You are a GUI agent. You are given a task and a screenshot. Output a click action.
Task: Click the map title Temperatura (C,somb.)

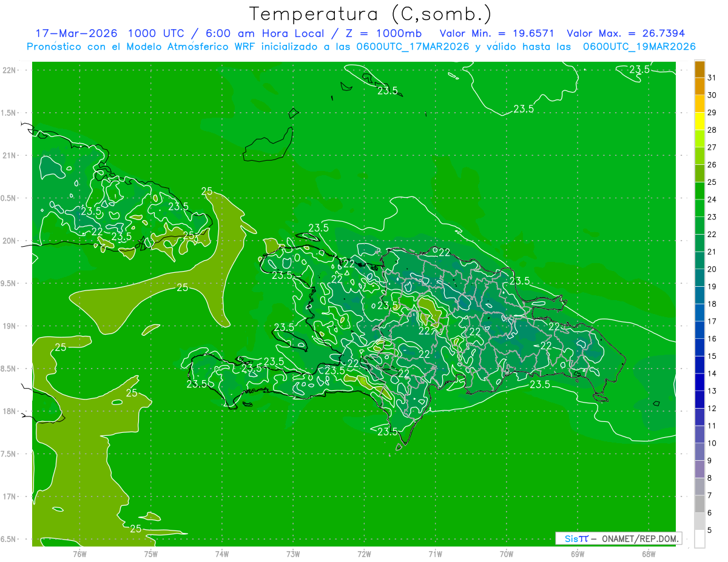[x=370, y=13]
